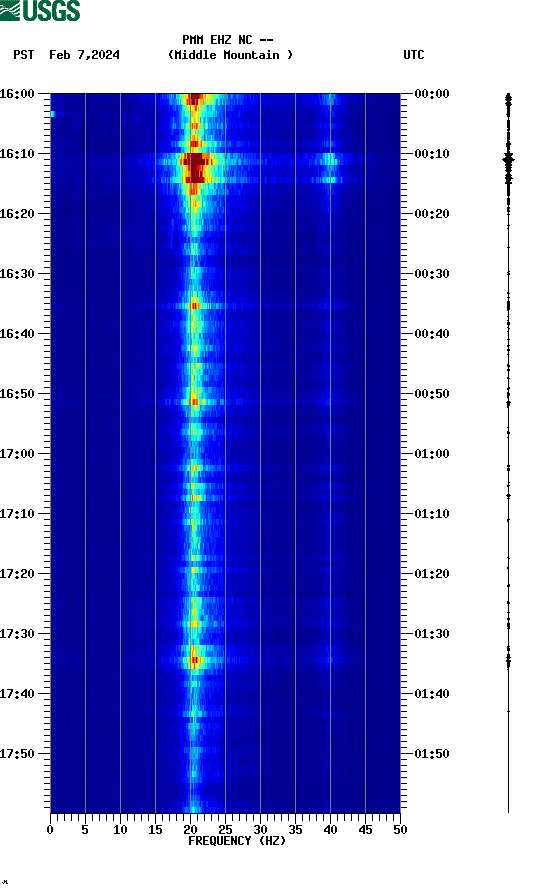The width and height of the screenshot is (552, 893).
Task: Click the PST timezone label
Action: [24, 55]
